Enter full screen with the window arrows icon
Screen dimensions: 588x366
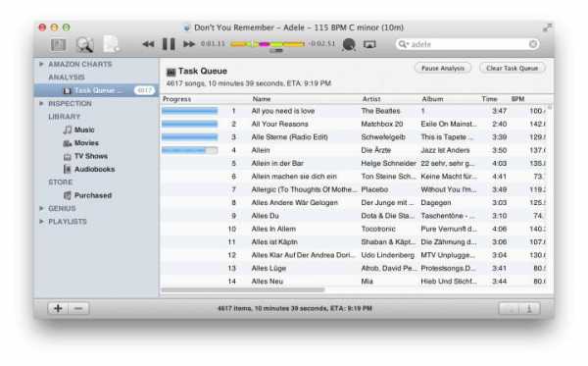(548, 27)
